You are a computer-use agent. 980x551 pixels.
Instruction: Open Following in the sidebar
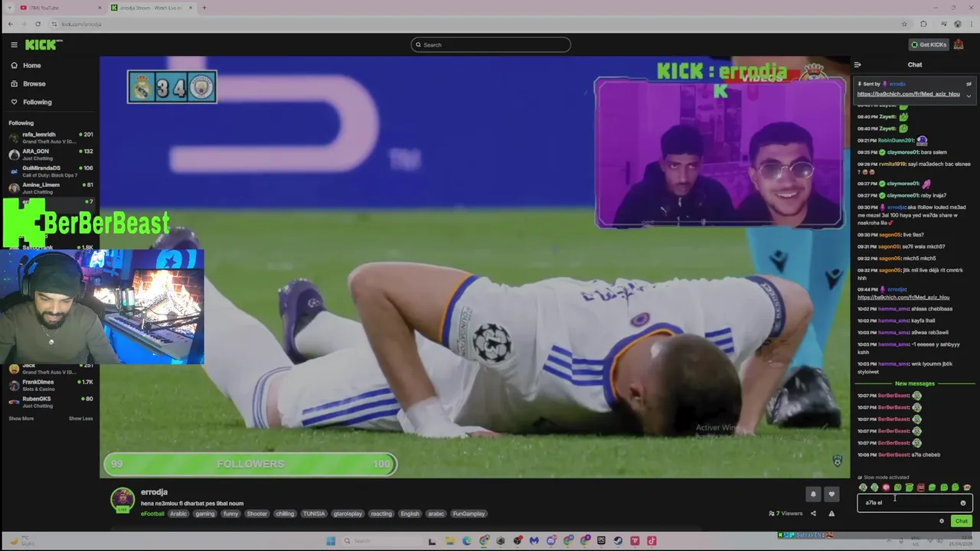coord(37,102)
